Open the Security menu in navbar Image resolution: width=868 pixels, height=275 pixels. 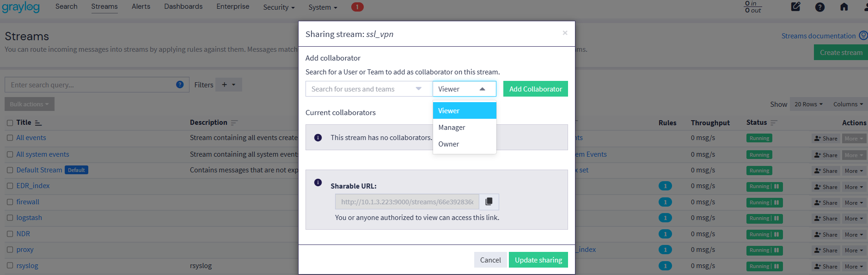pyautogui.click(x=279, y=7)
